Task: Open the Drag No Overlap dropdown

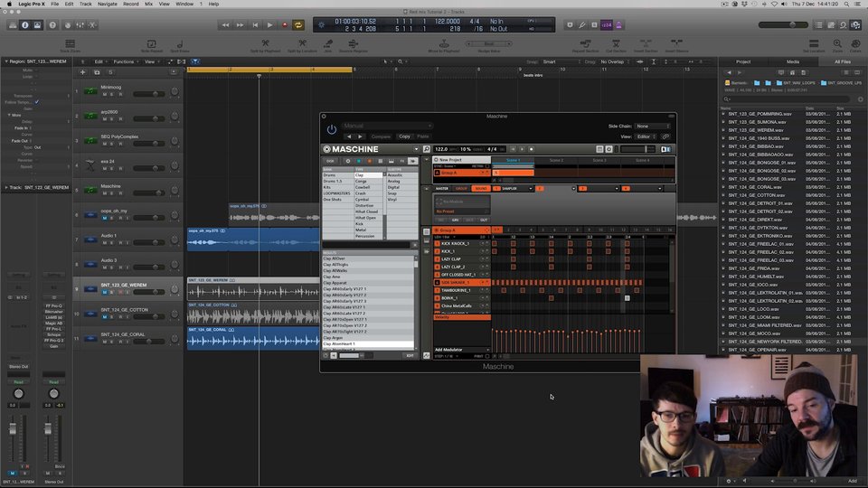Action: tap(615, 62)
